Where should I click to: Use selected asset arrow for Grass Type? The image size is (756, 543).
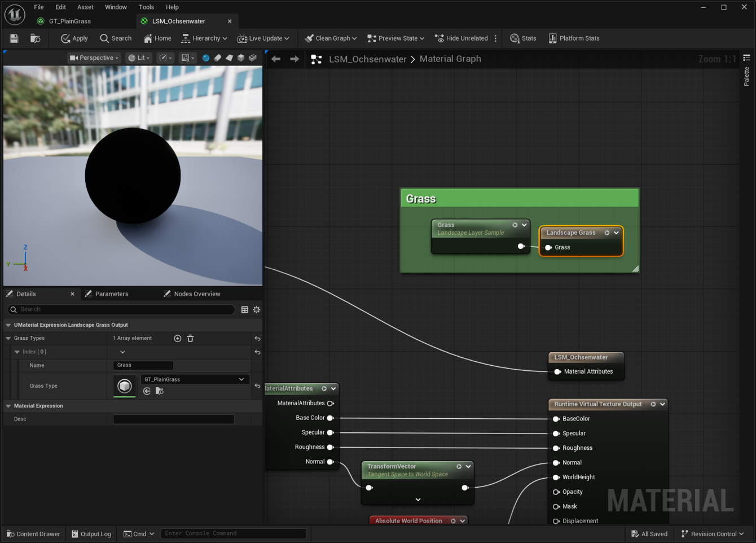(x=147, y=391)
